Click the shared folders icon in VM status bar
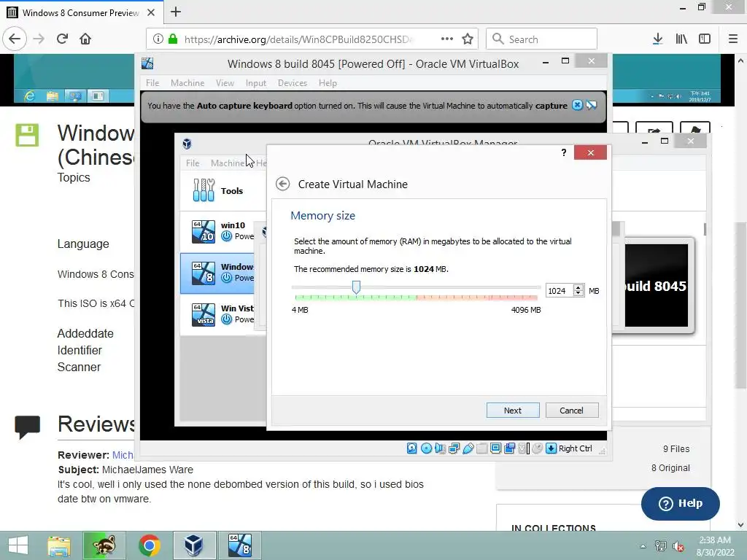 (x=481, y=448)
